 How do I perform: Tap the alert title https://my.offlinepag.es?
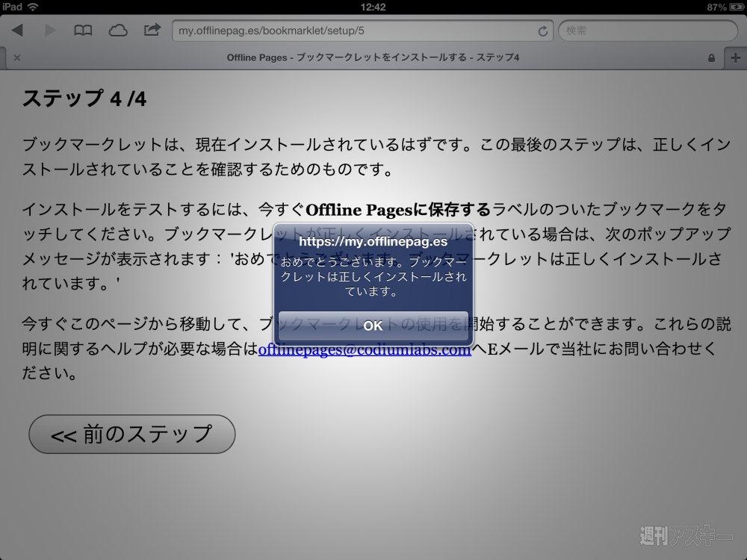(x=373, y=241)
